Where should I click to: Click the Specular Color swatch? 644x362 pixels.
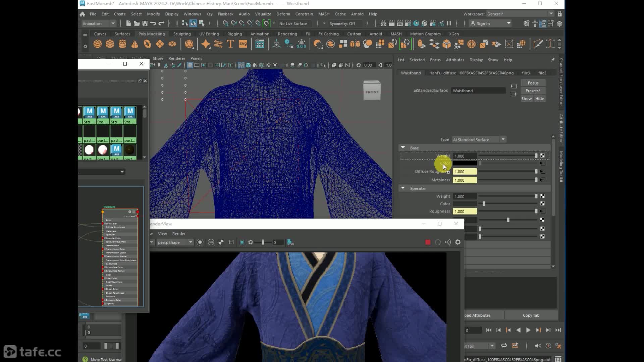tap(465, 204)
